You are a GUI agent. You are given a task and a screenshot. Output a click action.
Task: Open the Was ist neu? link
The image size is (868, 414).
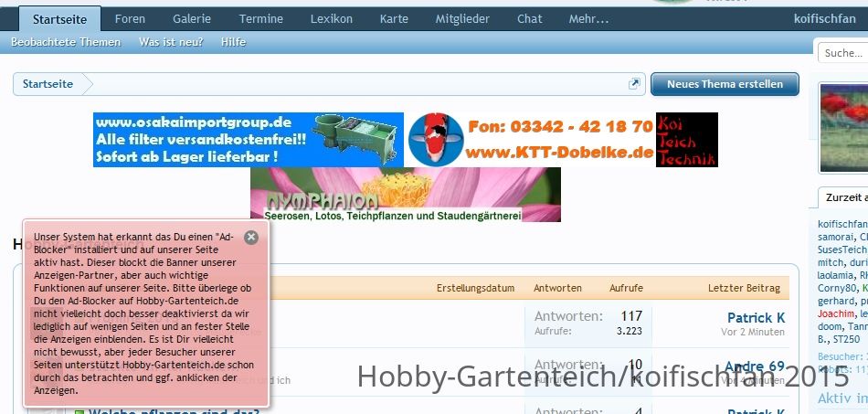pyautogui.click(x=171, y=42)
